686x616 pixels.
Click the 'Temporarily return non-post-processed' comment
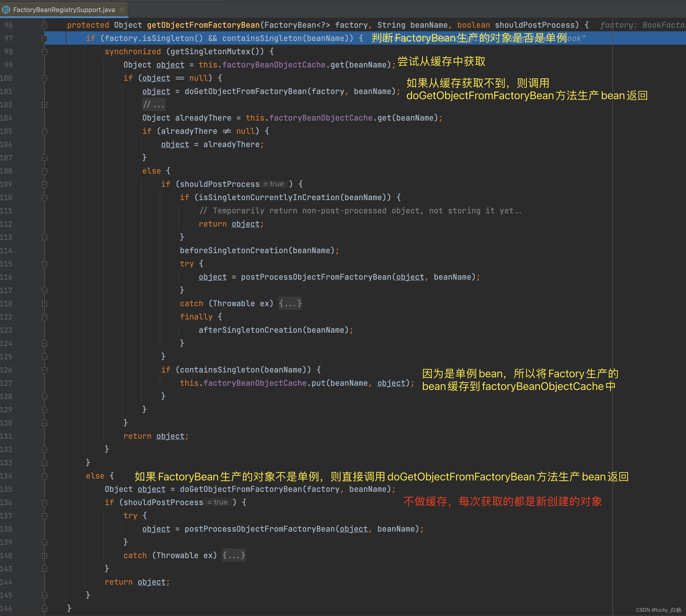pyautogui.click(x=300, y=211)
